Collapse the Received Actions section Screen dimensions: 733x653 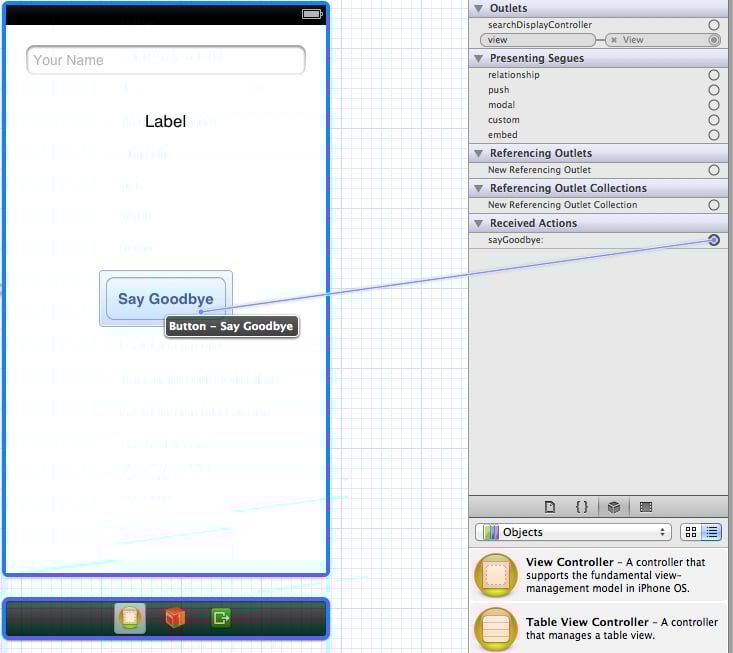point(478,223)
